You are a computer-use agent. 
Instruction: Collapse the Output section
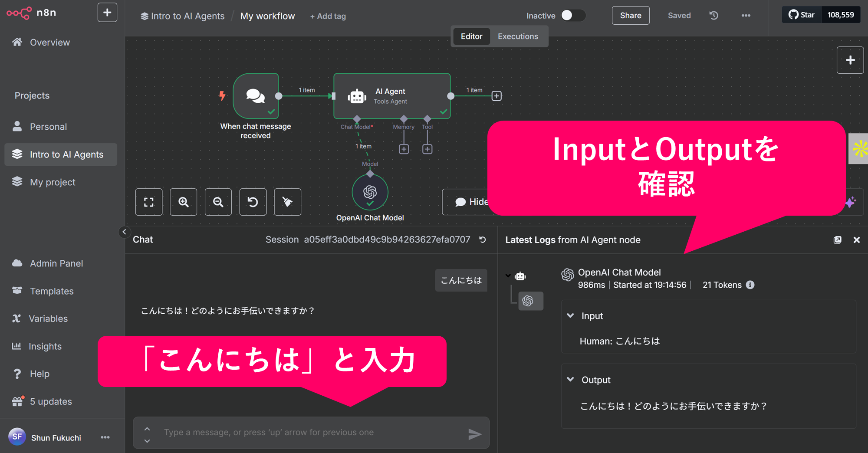coord(571,380)
